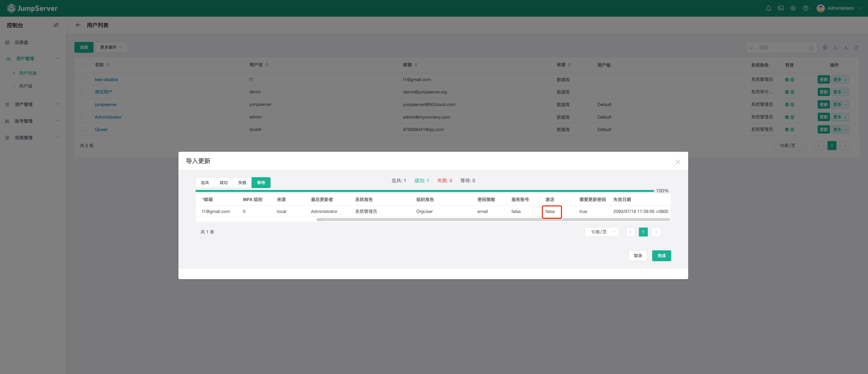Check the test-disable row checkbox
Image resolution: width=868 pixels, height=374 pixels.
(83, 79)
